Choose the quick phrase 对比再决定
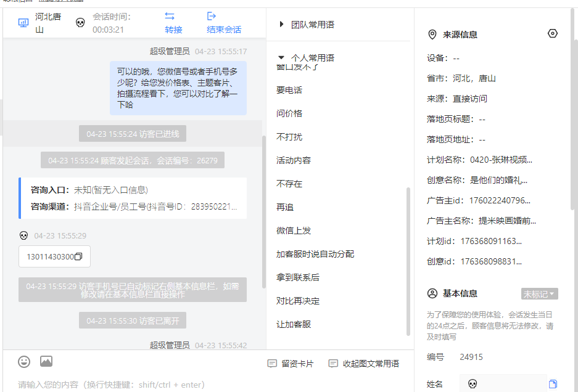Screen dimensions: 578x392 [298, 301]
